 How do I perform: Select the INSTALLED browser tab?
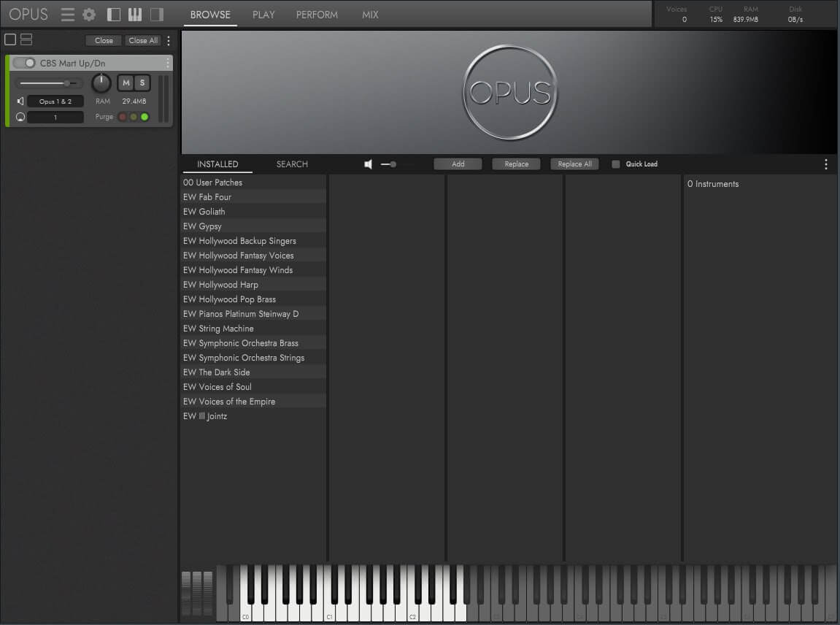pyautogui.click(x=217, y=164)
